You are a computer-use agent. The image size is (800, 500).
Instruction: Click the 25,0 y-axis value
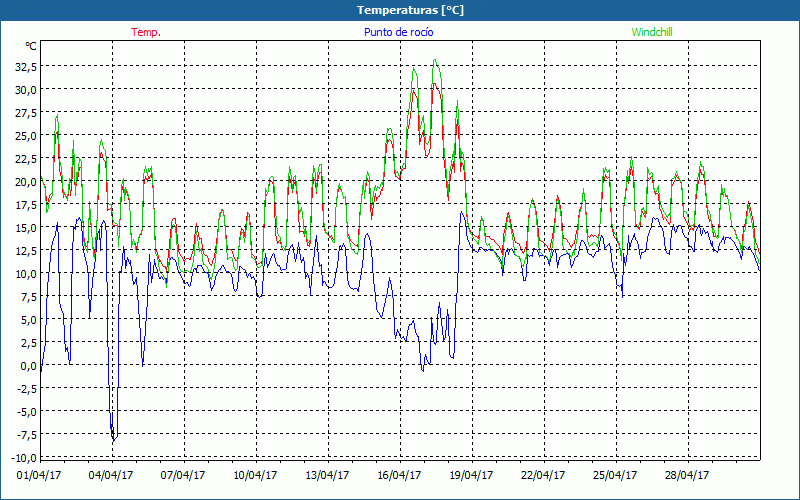pos(24,135)
